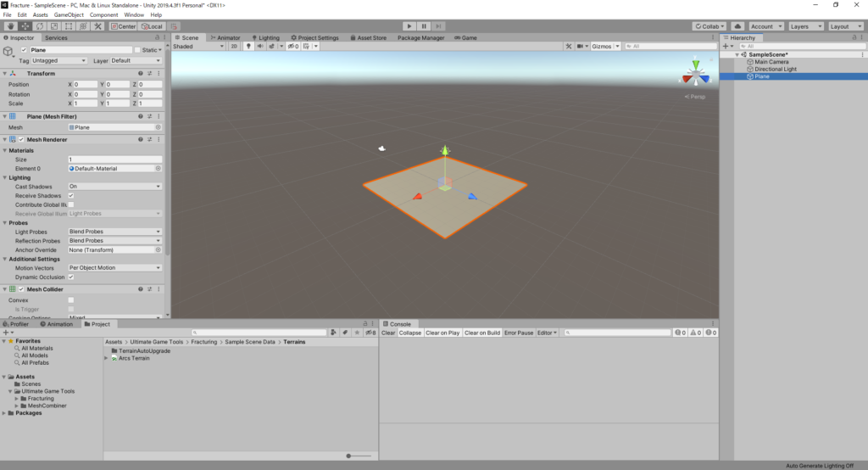Select the Scale tool

pos(53,26)
